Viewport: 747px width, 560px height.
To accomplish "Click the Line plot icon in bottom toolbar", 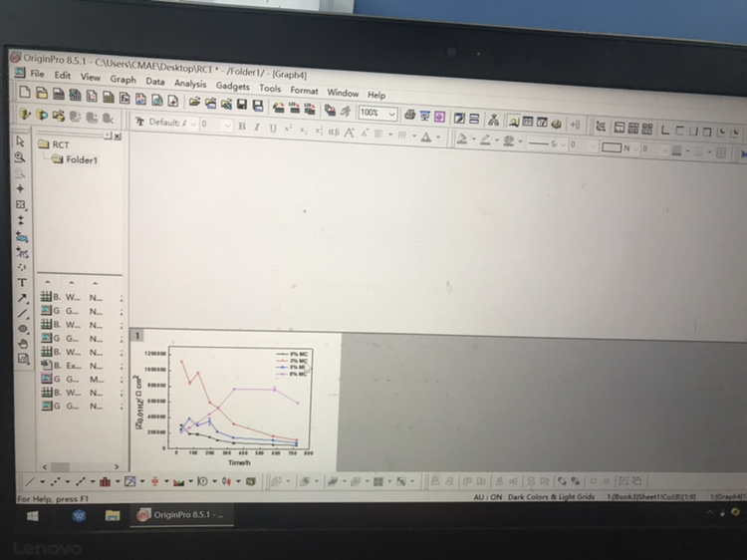I will coord(30,482).
